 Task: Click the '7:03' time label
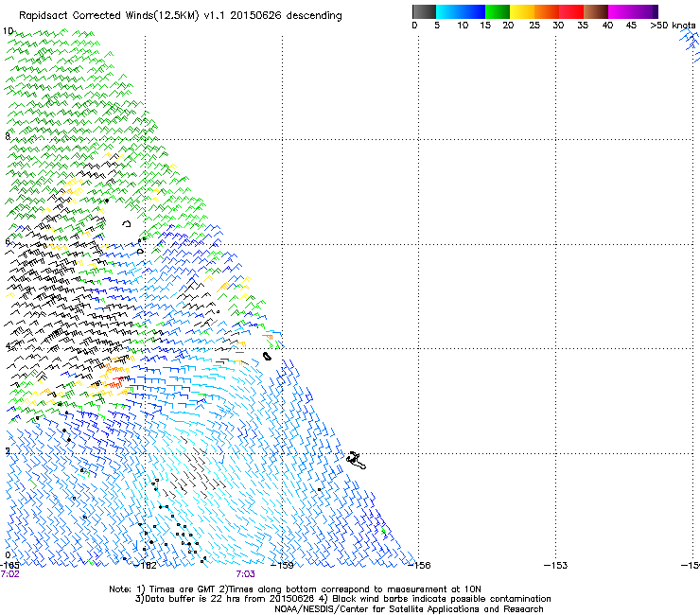click(246, 574)
